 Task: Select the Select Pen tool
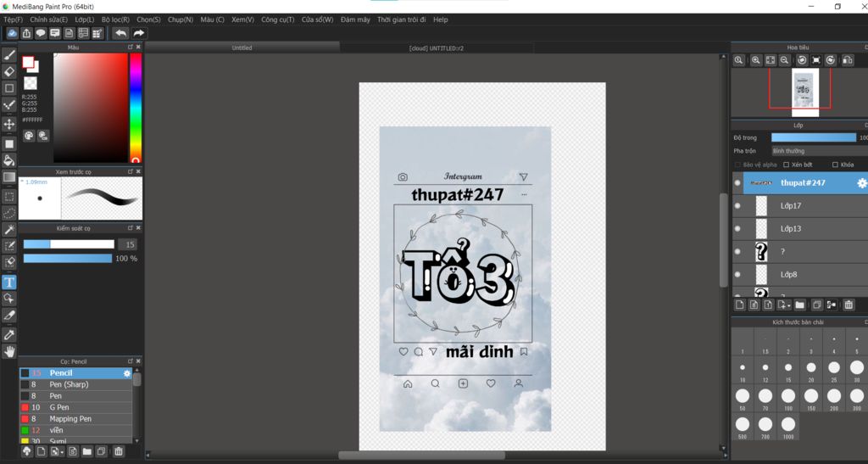click(x=8, y=246)
